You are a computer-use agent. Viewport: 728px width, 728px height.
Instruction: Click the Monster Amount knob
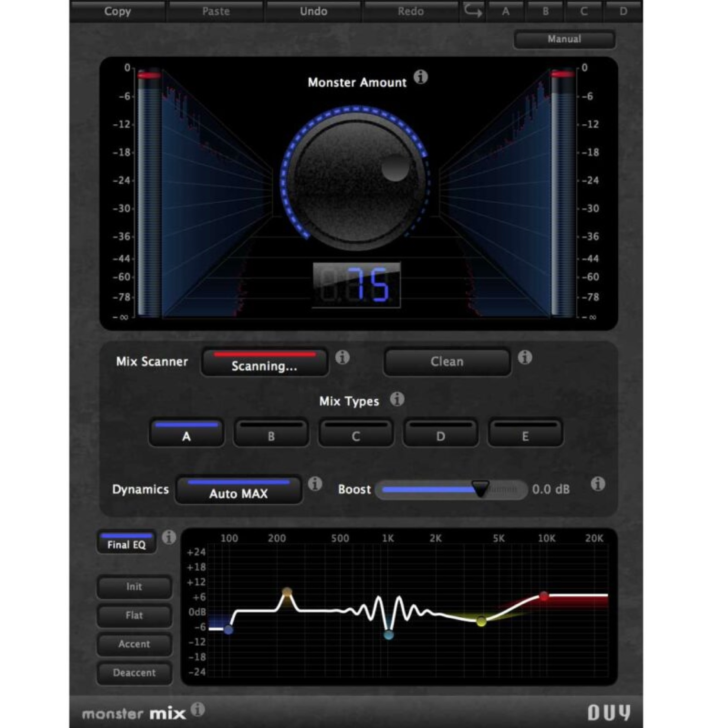click(x=355, y=181)
